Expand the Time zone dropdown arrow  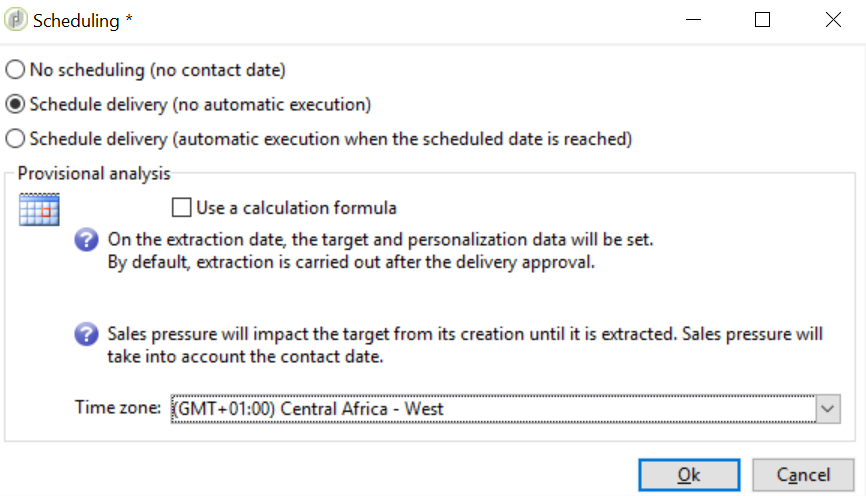pyautogui.click(x=828, y=408)
